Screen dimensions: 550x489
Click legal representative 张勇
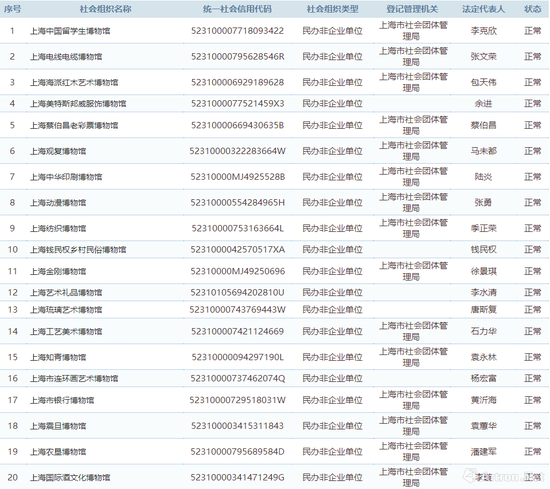(483, 202)
